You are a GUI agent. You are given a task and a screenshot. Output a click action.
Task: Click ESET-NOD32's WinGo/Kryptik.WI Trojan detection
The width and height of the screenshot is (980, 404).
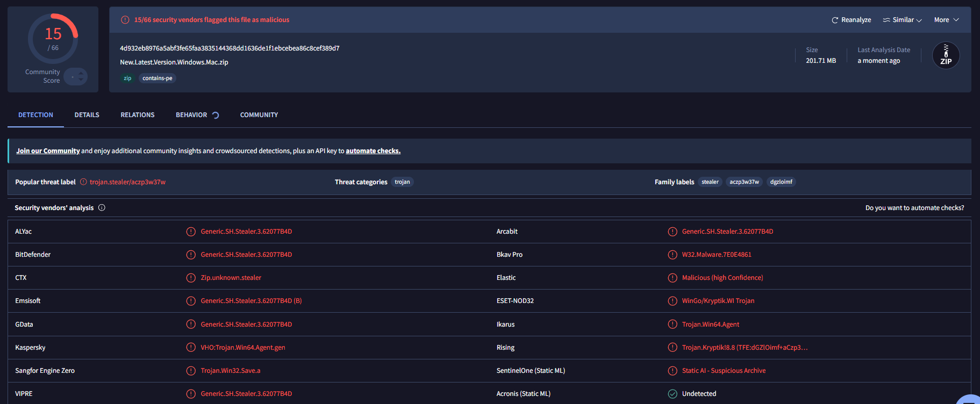click(718, 301)
